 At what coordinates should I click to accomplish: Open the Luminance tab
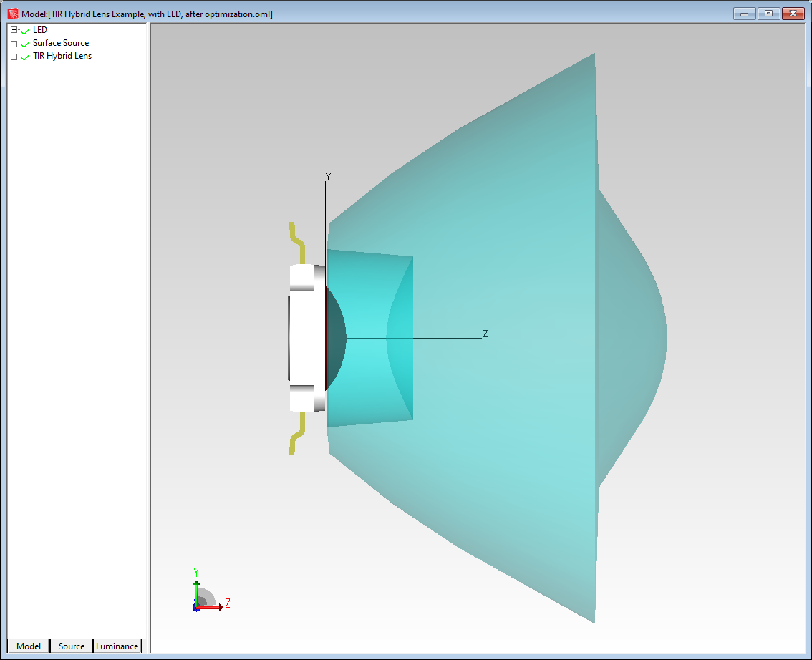116,646
